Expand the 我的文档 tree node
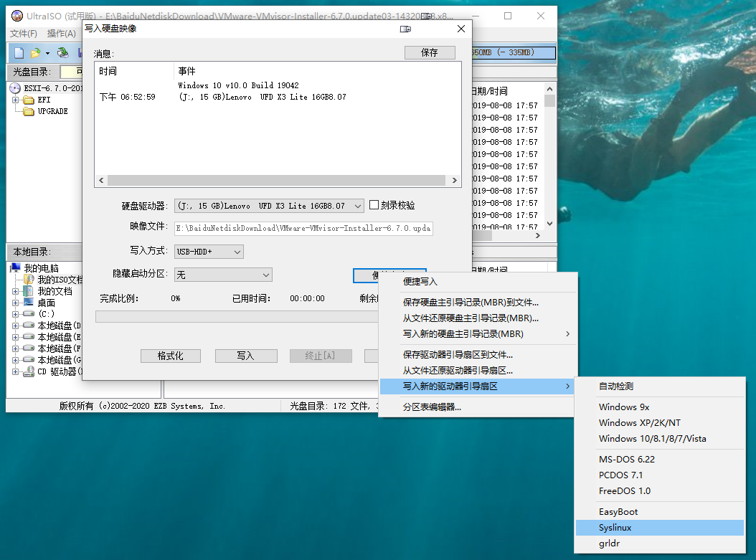 pyautogui.click(x=16, y=291)
